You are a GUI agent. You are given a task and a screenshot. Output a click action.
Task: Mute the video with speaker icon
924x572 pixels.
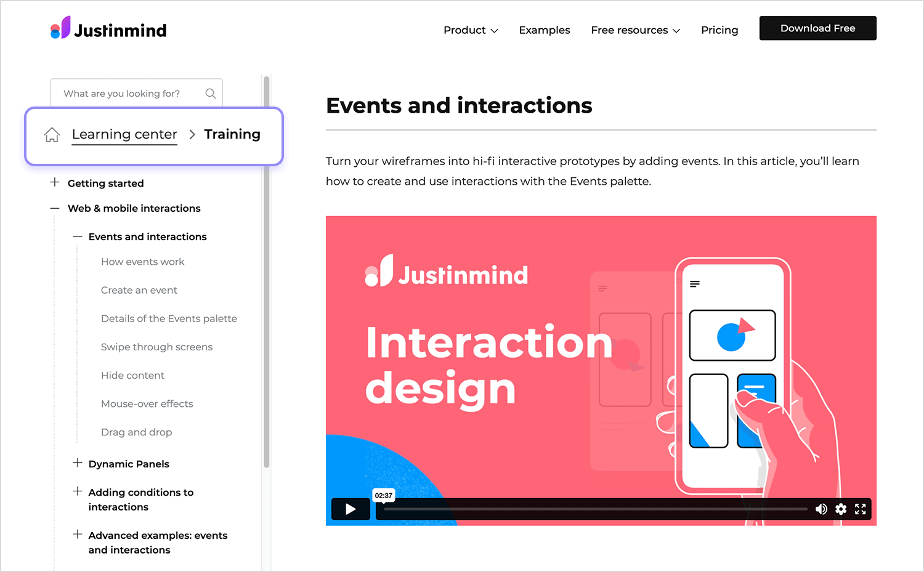[821, 509]
